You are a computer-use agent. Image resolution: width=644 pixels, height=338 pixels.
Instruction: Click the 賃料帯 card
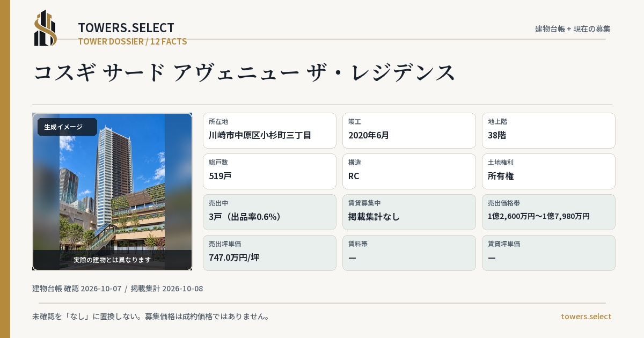[x=409, y=253]
